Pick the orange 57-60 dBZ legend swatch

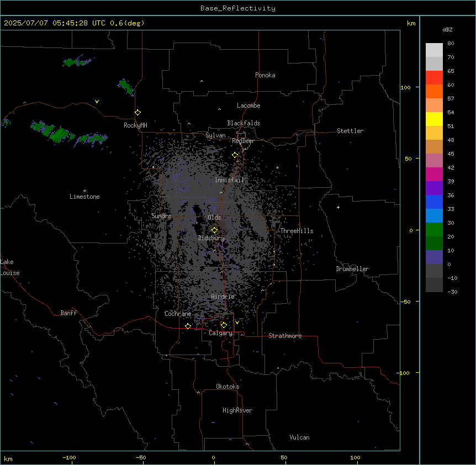click(434, 91)
